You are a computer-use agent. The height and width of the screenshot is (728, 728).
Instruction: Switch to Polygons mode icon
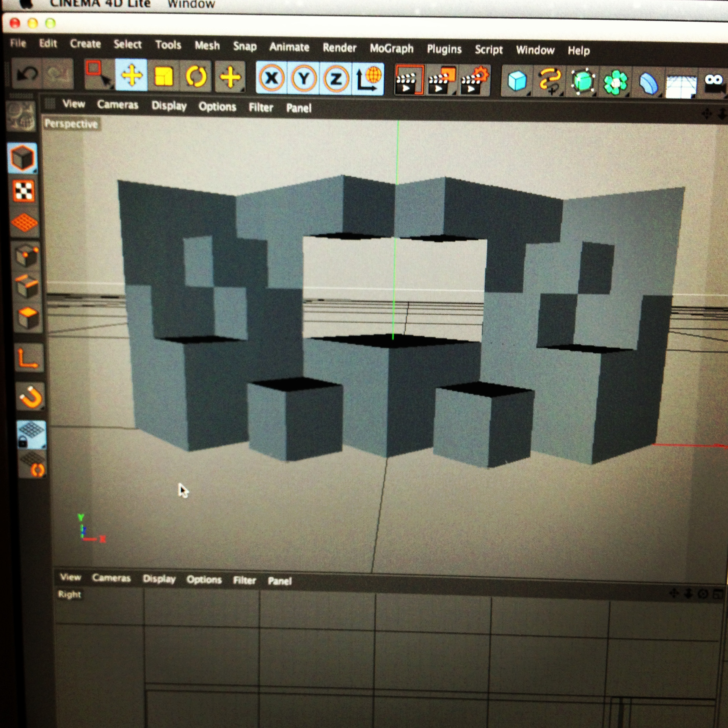coord(28,317)
